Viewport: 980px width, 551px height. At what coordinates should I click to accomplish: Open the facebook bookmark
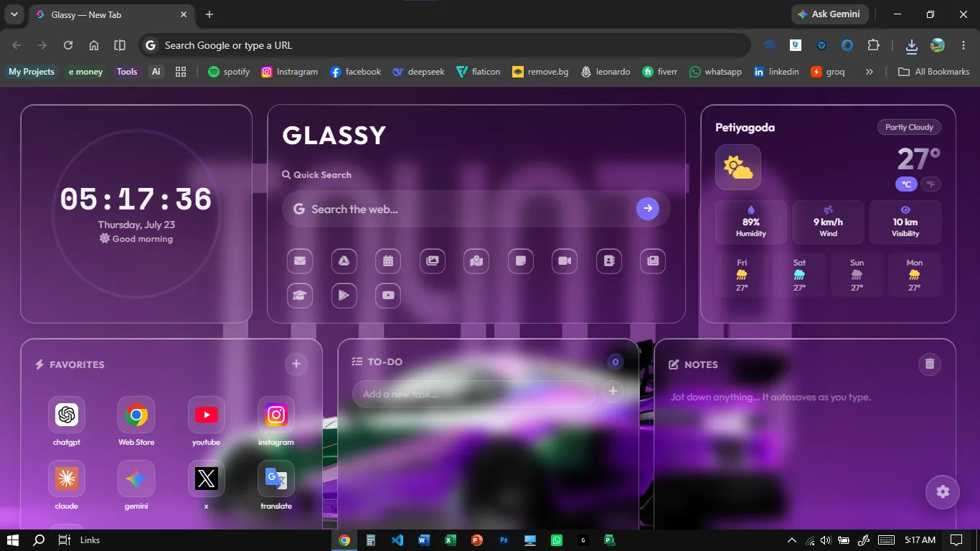[x=355, y=72]
